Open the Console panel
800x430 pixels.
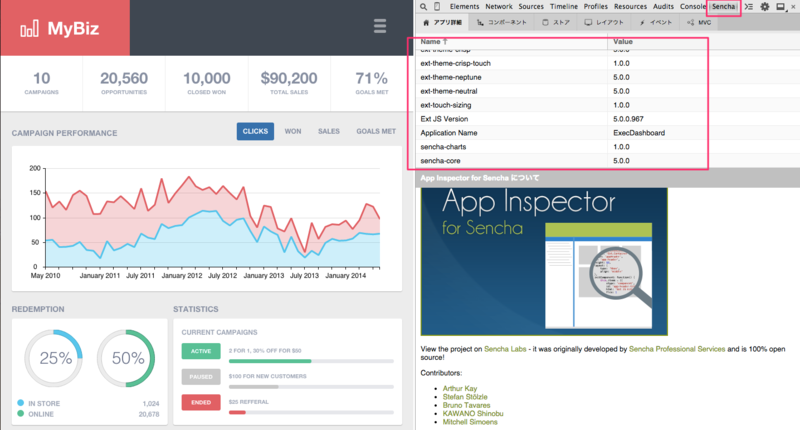693,7
